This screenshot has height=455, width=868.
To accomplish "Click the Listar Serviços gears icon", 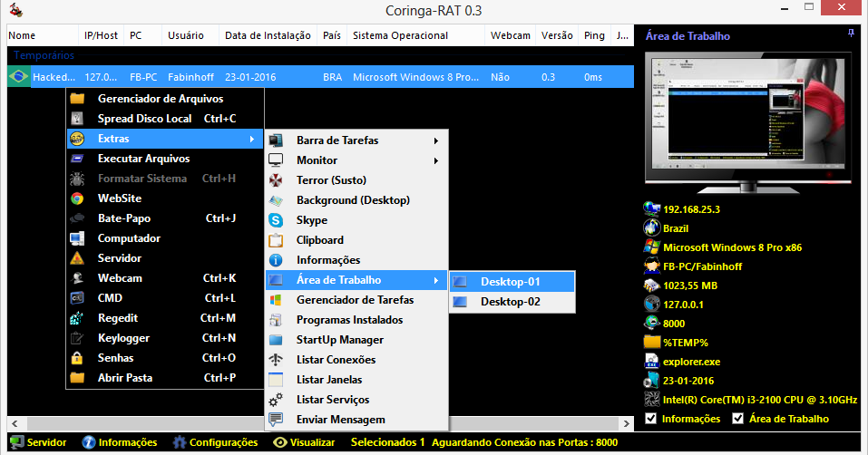I will pyautogui.click(x=276, y=399).
